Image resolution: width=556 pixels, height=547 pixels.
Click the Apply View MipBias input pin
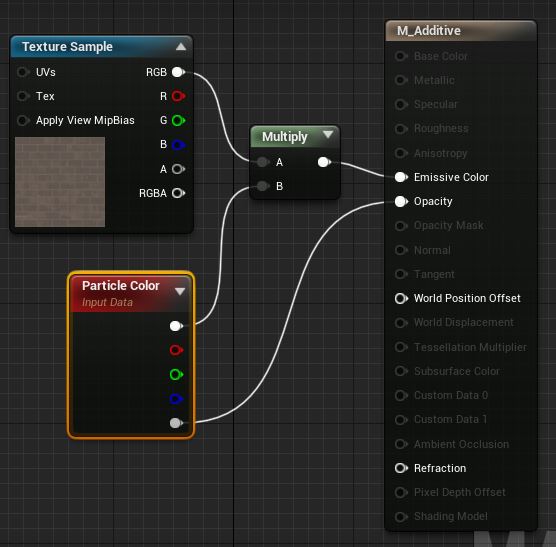pos(23,120)
